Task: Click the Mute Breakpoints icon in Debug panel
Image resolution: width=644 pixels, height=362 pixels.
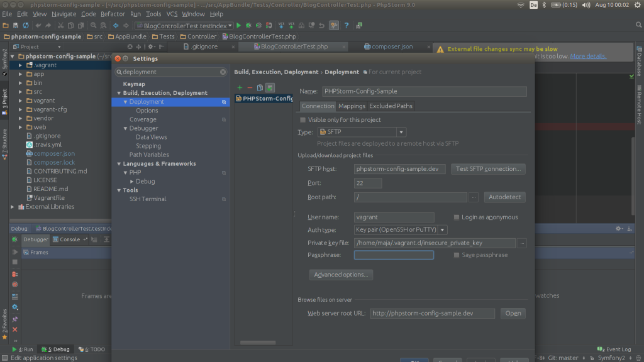Action: click(15, 285)
